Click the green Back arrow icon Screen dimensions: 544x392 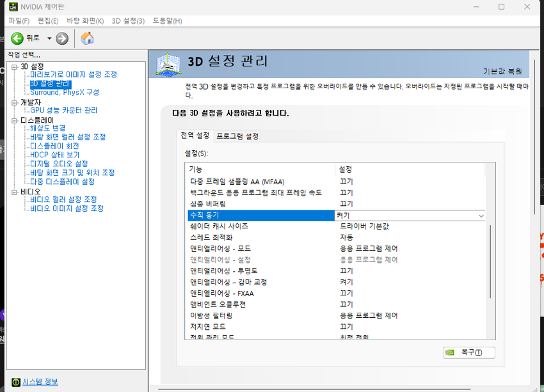[x=17, y=38]
